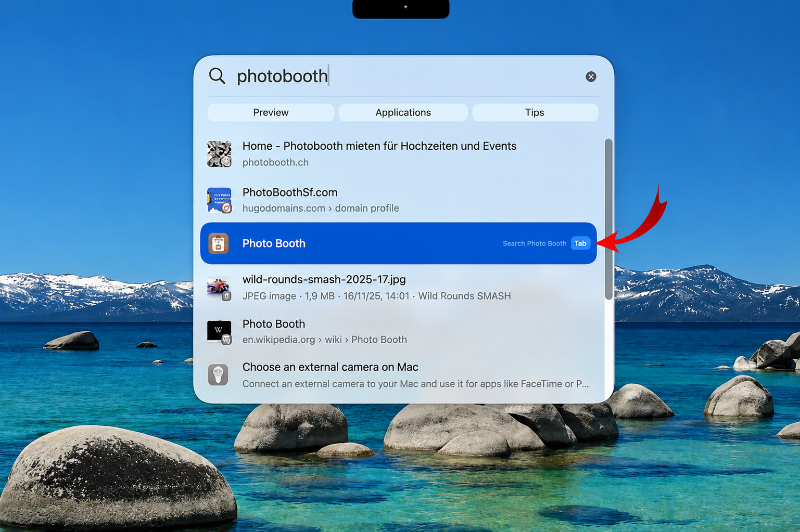The width and height of the screenshot is (800, 532).
Task: Select the Tips filter tab
Action: pyautogui.click(x=535, y=113)
